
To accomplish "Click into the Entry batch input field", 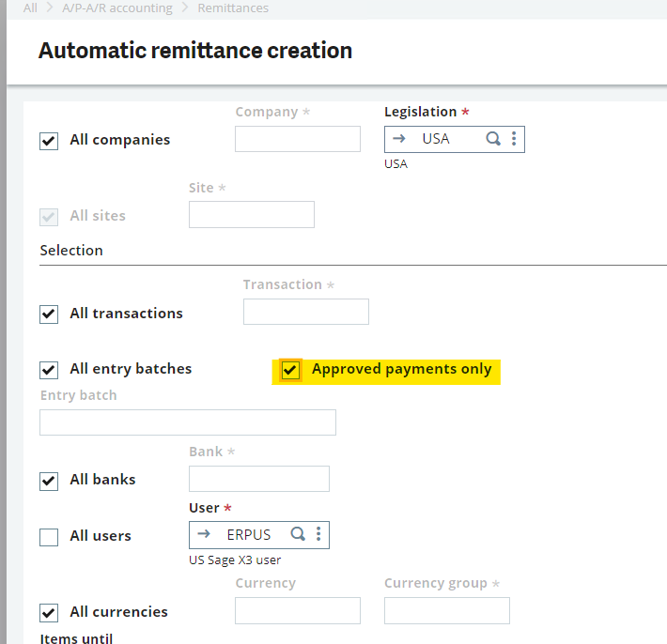I will [x=187, y=422].
